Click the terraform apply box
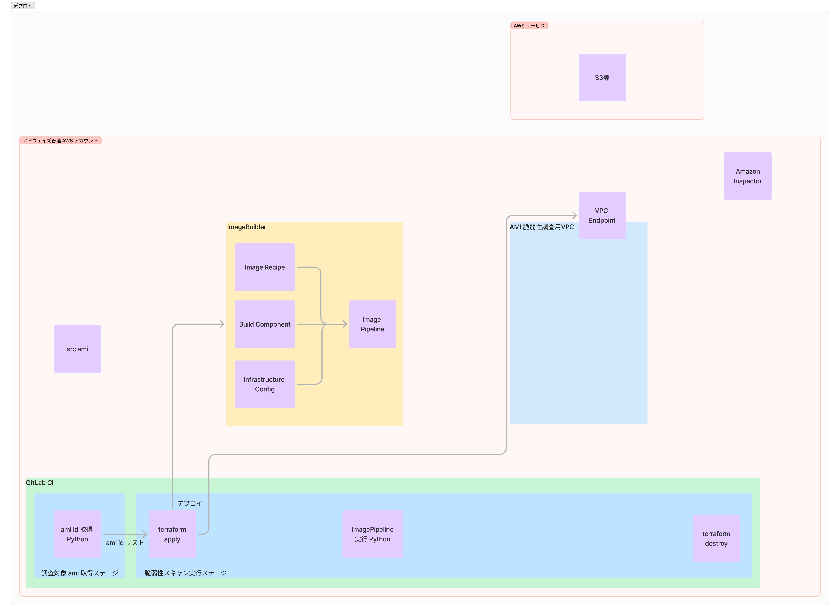840x616 pixels. click(172, 534)
